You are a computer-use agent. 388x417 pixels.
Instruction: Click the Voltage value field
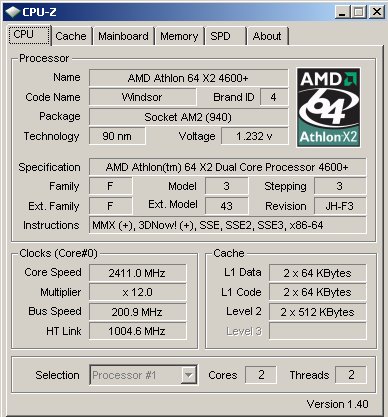click(255, 136)
